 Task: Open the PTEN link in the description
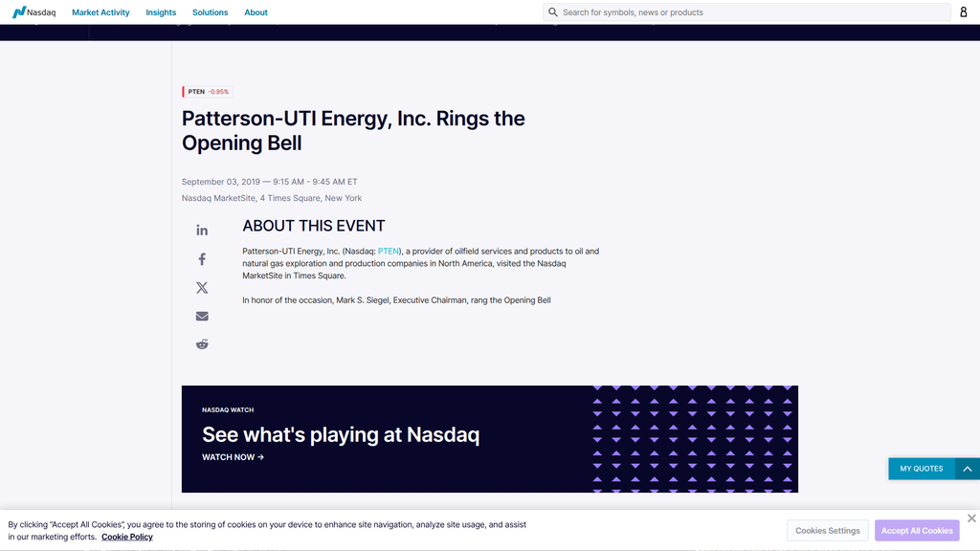pyautogui.click(x=389, y=252)
